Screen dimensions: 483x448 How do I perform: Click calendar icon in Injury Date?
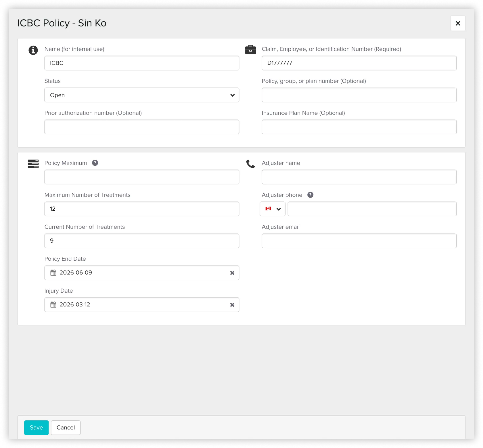(53, 304)
